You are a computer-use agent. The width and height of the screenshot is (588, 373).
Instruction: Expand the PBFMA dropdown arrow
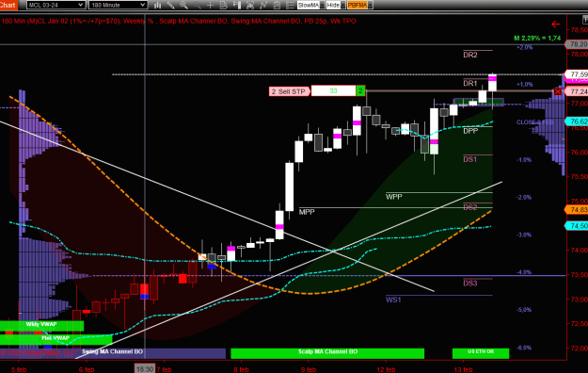click(370, 5)
